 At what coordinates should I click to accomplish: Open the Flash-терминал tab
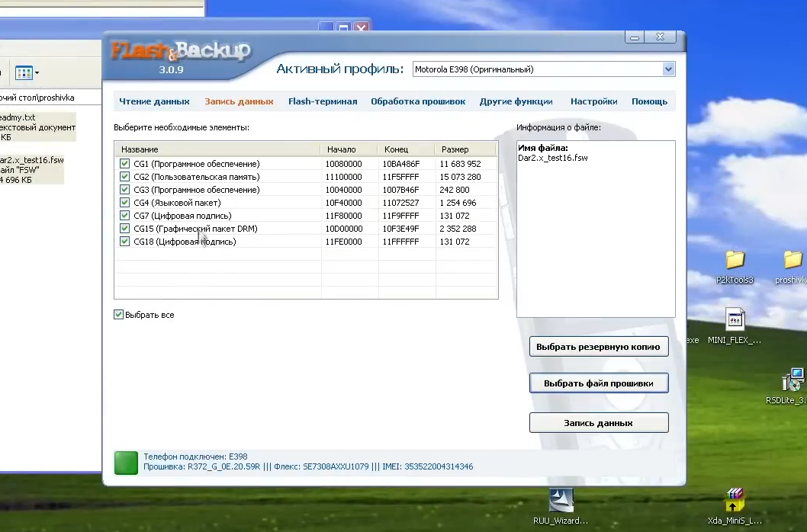[x=322, y=101]
